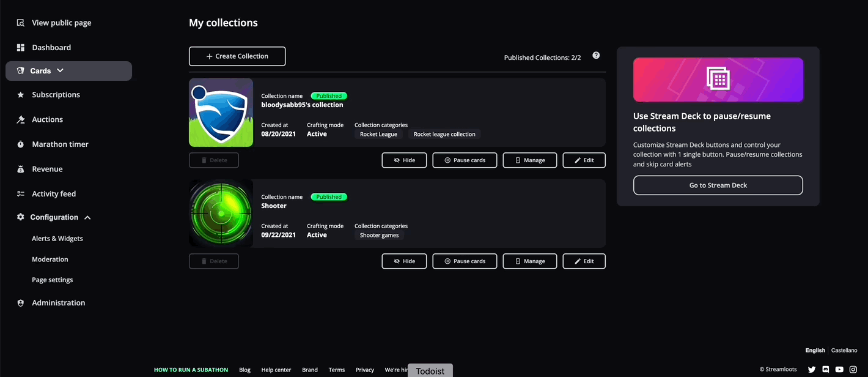This screenshot has height=377, width=868.
Task: Collapse the Configuration section chevron
Action: [x=87, y=217]
